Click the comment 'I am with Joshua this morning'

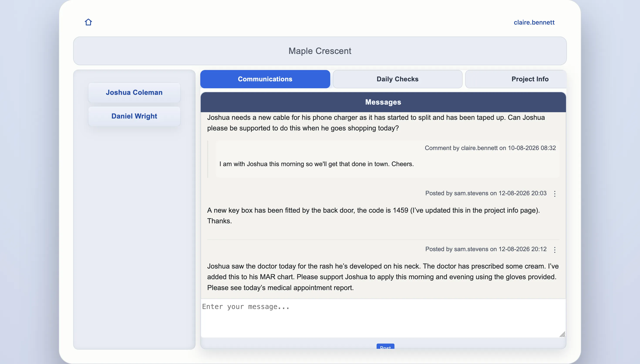pos(317,164)
